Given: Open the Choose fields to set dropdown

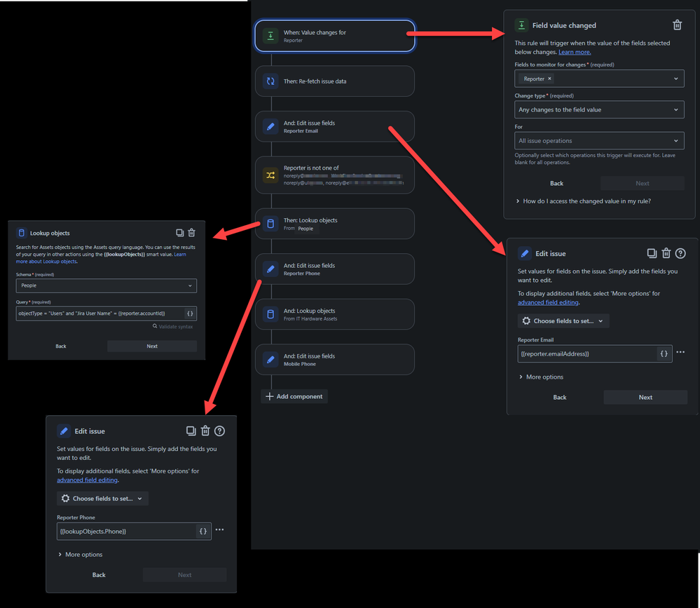Looking at the screenshot, I should 563,320.
